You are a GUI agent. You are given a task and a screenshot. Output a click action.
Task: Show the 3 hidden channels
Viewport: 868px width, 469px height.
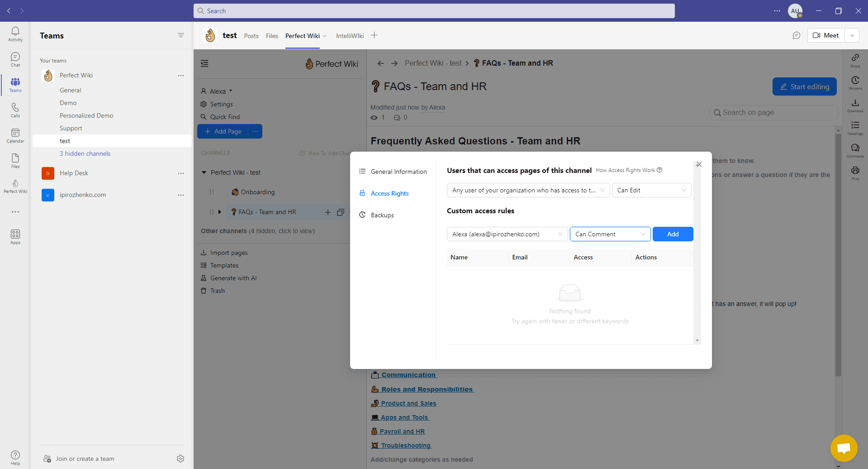click(85, 153)
